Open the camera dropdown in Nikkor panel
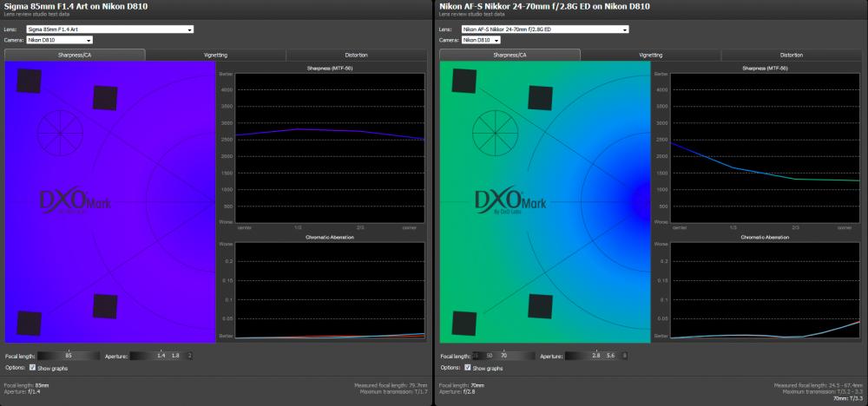 (481, 41)
